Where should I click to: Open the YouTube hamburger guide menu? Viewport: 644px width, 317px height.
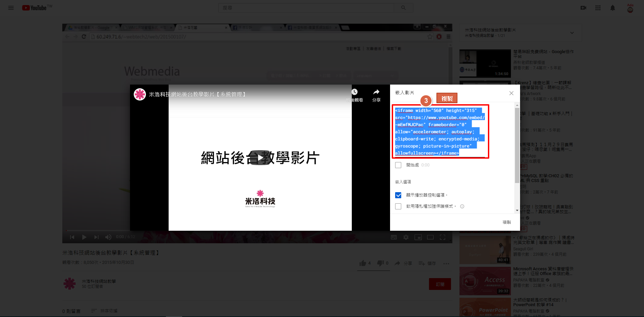11,8
